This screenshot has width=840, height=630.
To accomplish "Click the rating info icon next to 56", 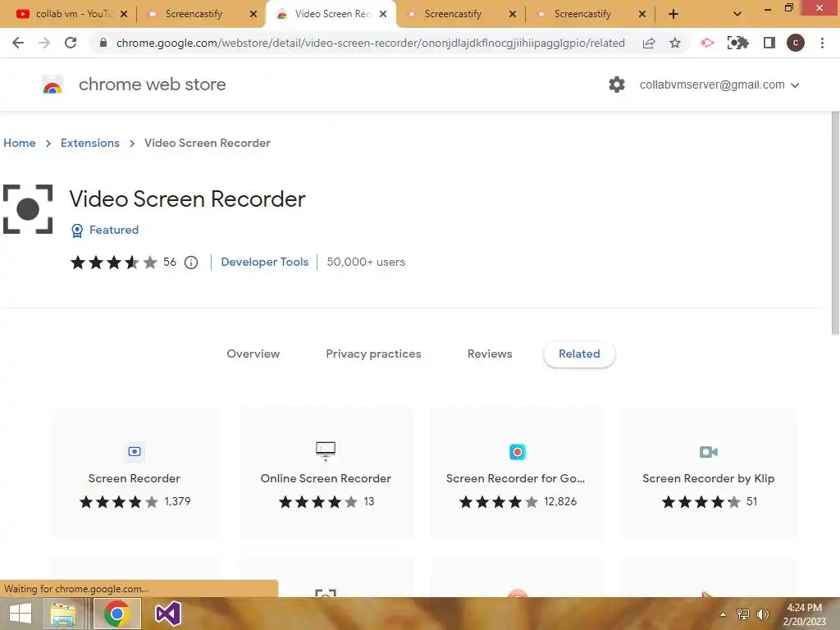I will pos(191,262).
